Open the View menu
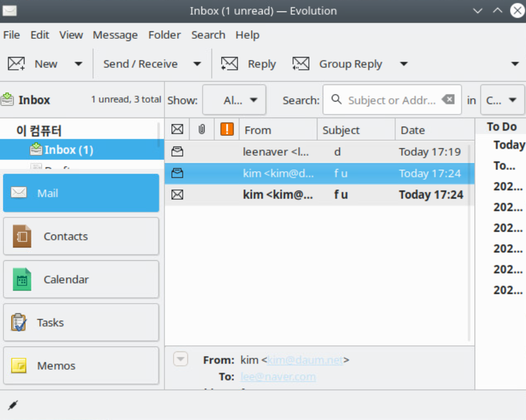Viewport: 526px width, 420px height. [71, 35]
